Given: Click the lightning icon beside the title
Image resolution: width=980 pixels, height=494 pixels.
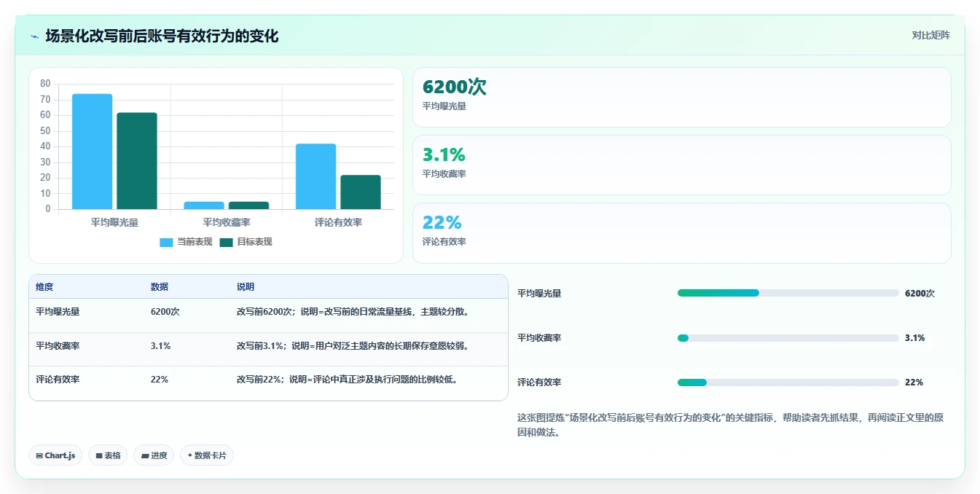Looking at the screenshot, I should (x=35, y=36).
